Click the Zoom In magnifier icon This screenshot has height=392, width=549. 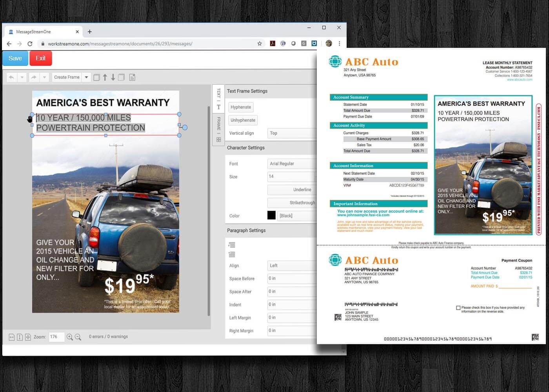point(70,337)
